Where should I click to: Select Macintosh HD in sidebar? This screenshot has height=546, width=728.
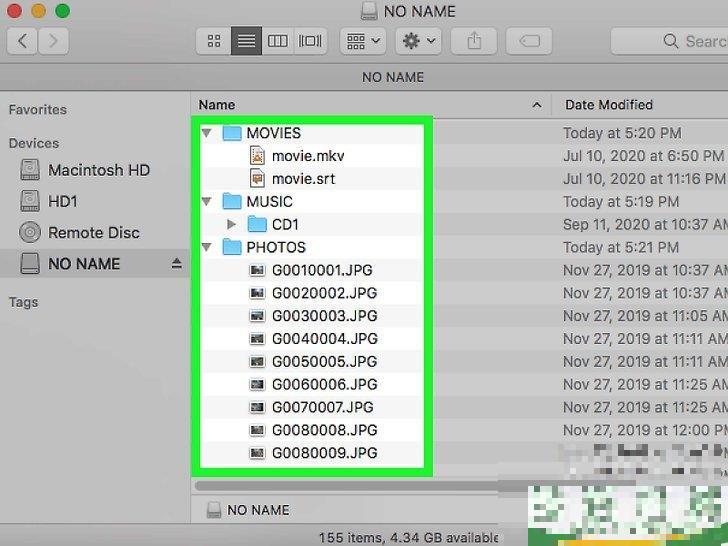[x=98, y=170]
